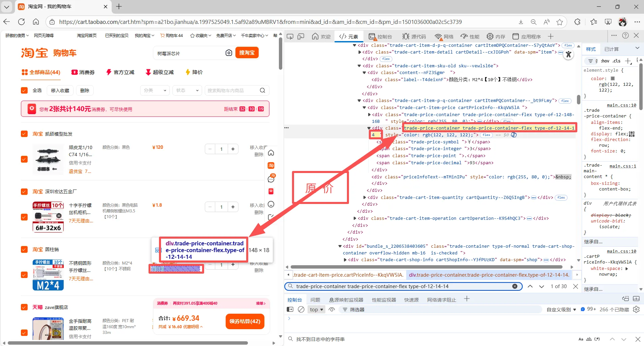The height and width of the screenshot is (346, 644).
Task: Uncheck the 十字手拧螺丝 item checkbox
Action: [24, 217]
